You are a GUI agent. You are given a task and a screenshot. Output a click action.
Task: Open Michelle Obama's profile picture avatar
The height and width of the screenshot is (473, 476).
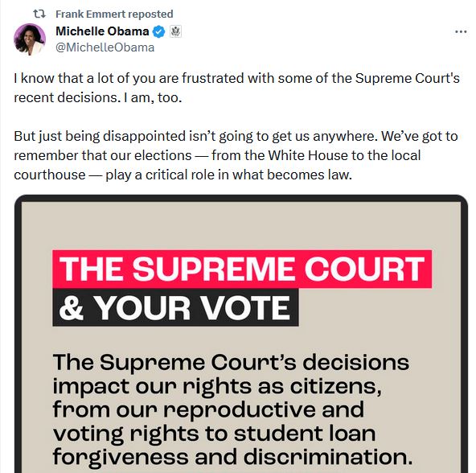(x=30, y=39)
